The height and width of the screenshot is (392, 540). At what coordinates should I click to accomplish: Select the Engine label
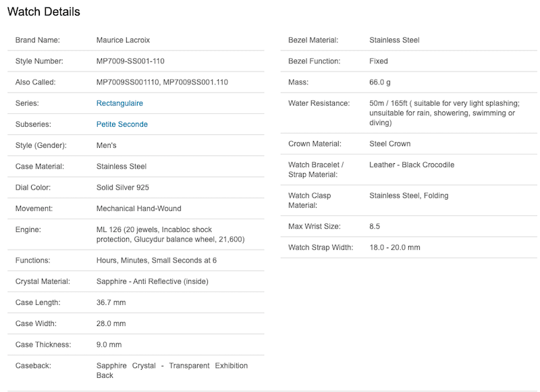coord(28,229)
